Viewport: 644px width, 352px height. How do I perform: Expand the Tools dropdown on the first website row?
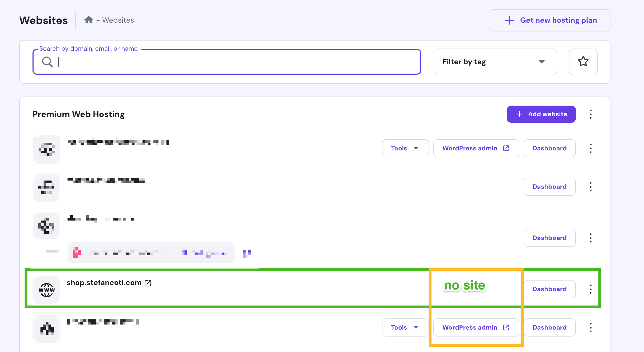click(x=405, y=148)
